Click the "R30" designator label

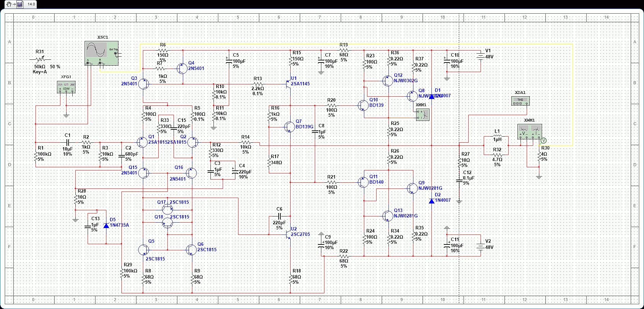(x=545, y=148)
